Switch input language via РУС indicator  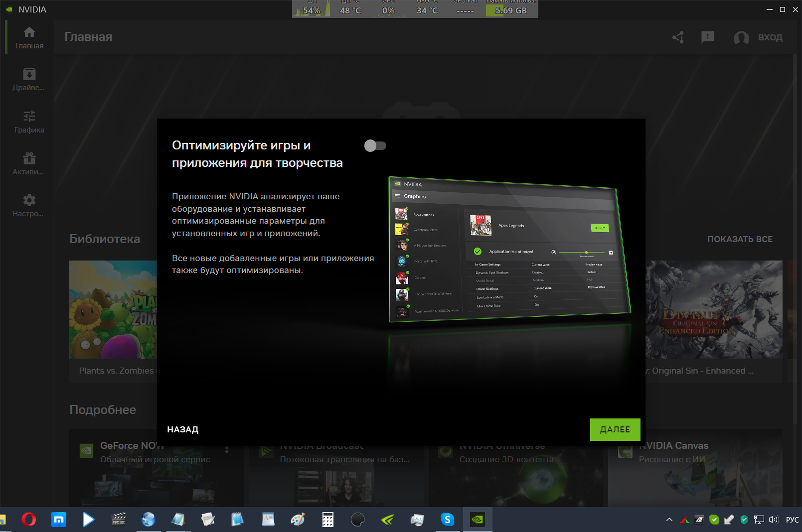[792, 520]
